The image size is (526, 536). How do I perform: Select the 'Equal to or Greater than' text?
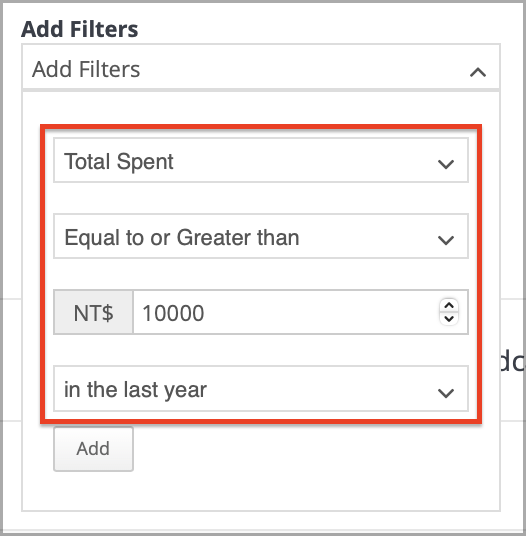pos(182,237)
